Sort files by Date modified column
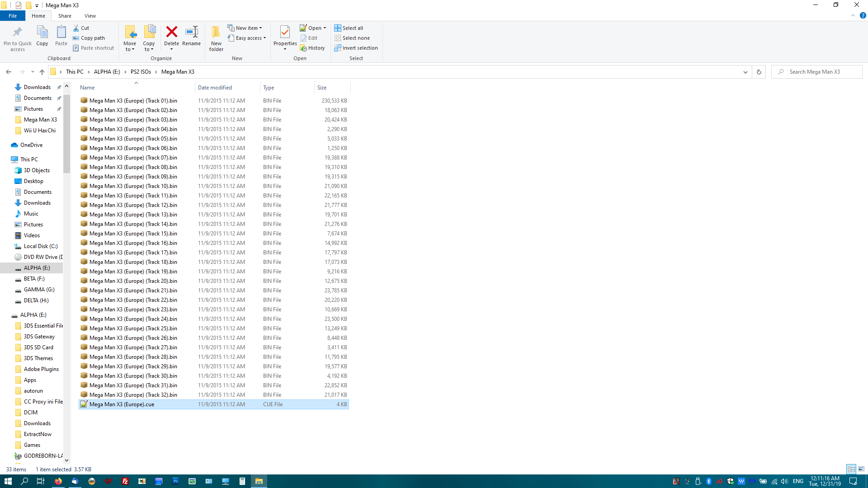This screenshot has height=488, width=868. point(228,88)
